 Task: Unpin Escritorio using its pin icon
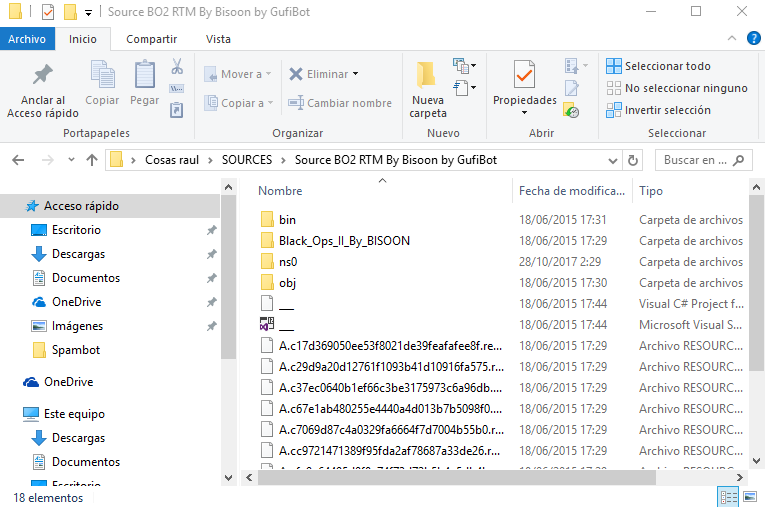(x=211, y=230)
